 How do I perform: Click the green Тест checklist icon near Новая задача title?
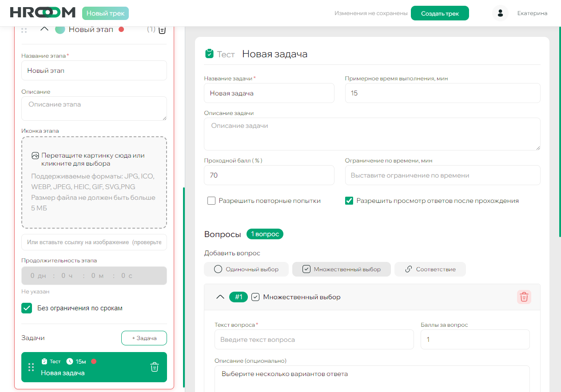[209, 53]
